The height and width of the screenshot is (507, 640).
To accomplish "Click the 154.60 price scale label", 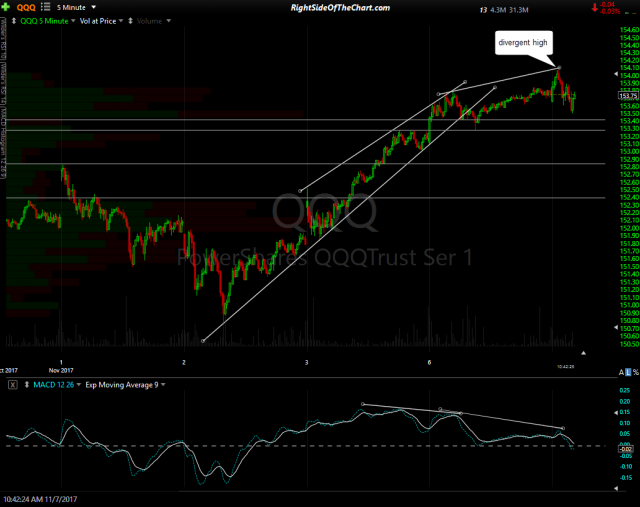I will [x=629, y=30].
